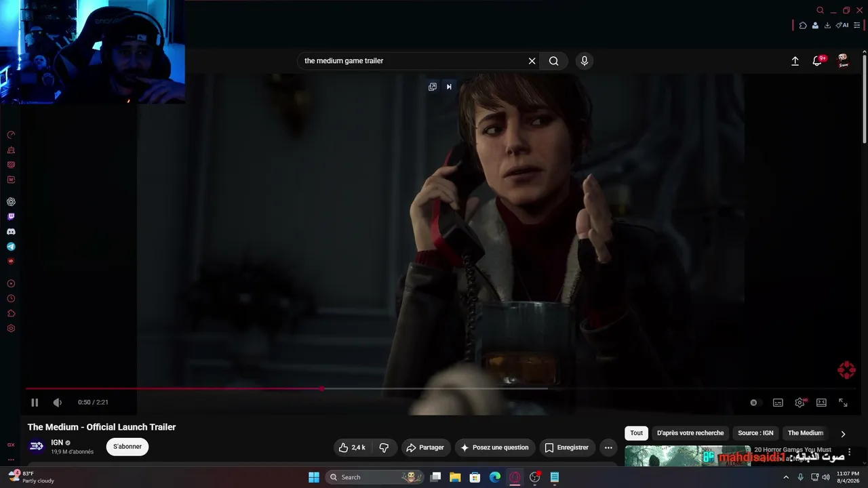
Task: Click the miniplayer icon above video
Action: (x=433, y=87)
